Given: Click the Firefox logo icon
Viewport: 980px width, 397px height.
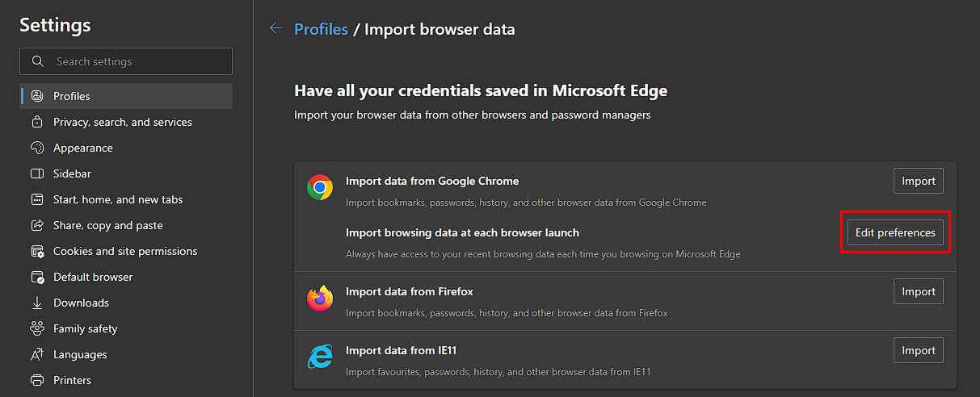Looking at the screenshot, I should coord(320,299).
